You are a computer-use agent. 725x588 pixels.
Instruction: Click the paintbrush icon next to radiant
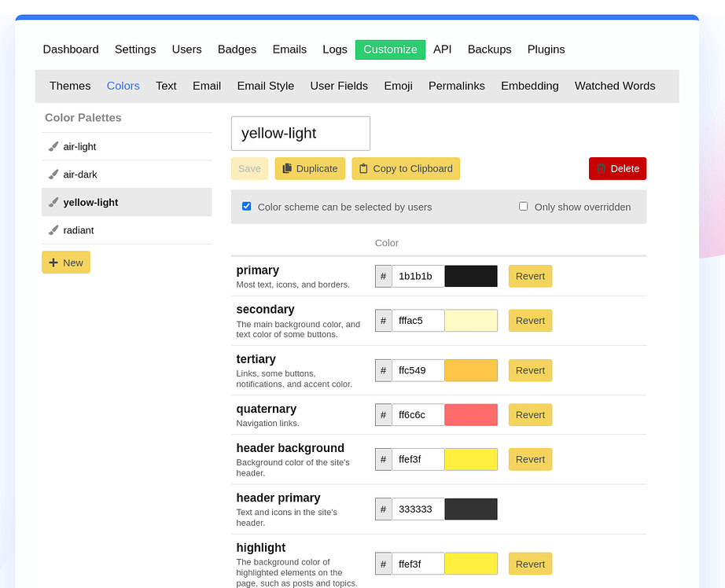point(53,230)
